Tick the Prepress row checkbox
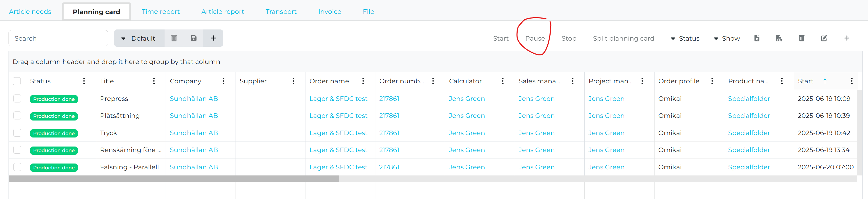 click(x=17, y=98)
